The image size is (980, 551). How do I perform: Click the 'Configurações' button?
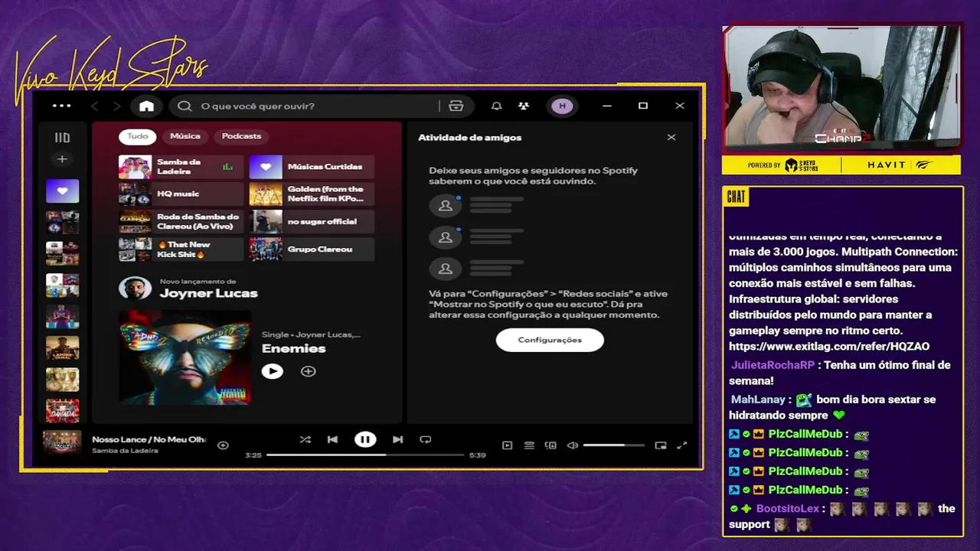click(550, 340)
